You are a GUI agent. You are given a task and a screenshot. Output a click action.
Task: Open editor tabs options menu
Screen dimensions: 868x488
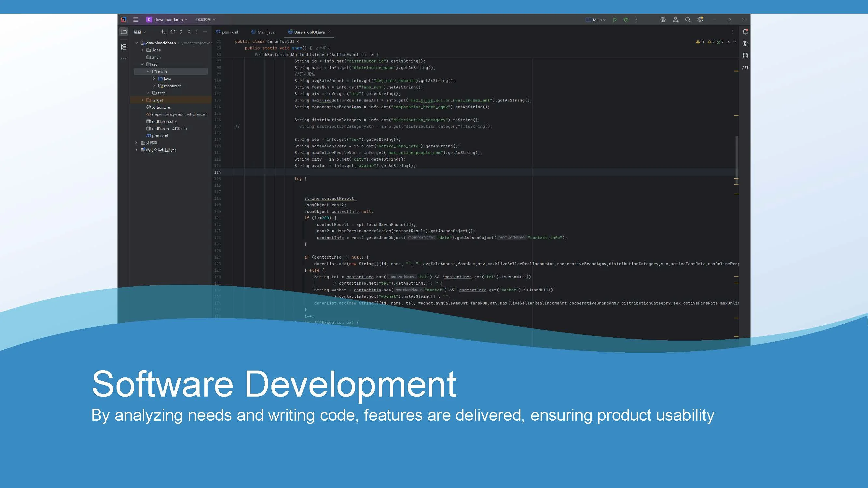click(732, 32)
